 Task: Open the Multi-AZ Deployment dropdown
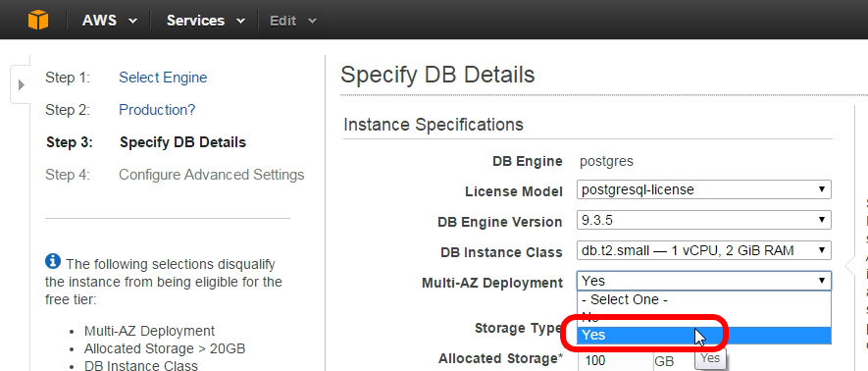point(703,281)
